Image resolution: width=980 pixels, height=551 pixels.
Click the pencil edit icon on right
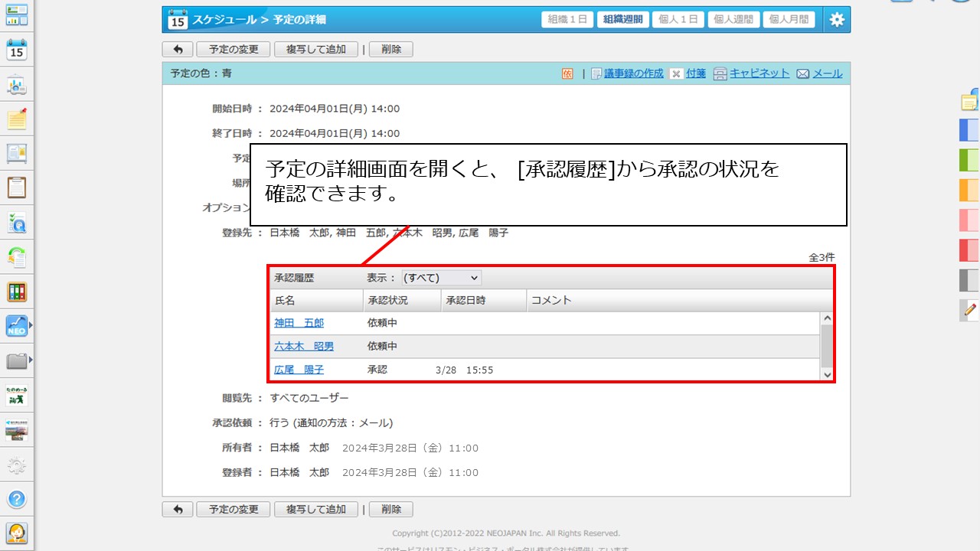coord(970,310)
